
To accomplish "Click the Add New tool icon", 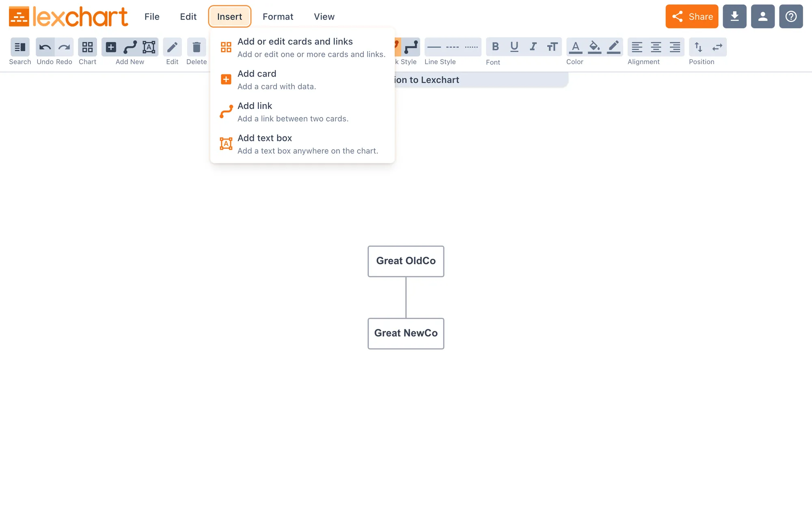I will tap(111, 47).
